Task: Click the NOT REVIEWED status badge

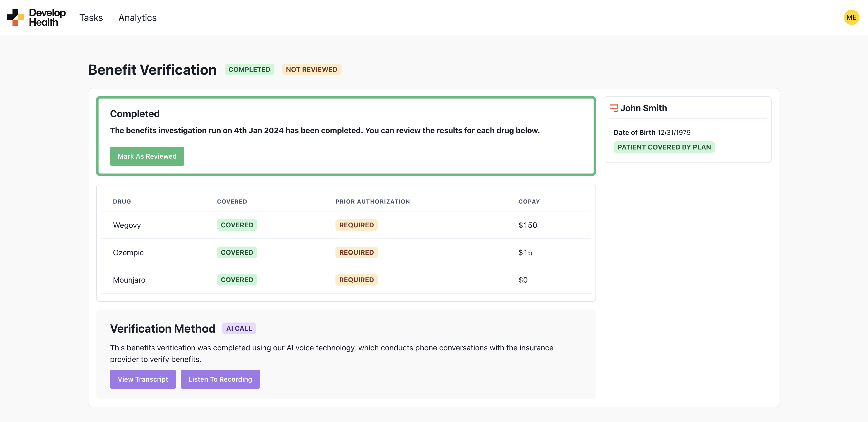Action: click(x=311, y=69)
